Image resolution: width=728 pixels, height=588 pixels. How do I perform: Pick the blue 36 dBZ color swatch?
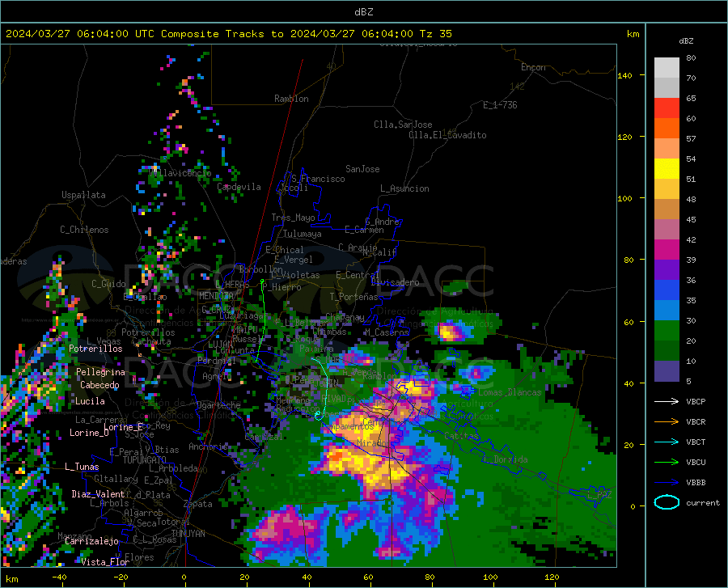tap(667, 290)
